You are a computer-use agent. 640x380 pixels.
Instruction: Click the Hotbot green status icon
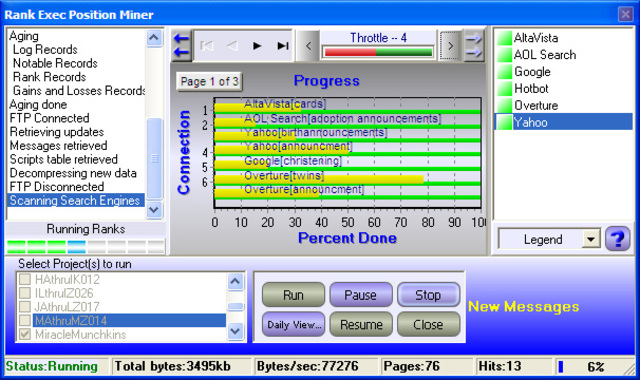pyautogui.click(x=504, y=88)
